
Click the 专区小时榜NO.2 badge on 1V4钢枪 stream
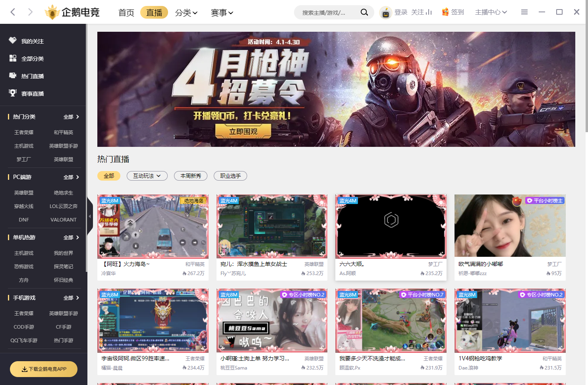click(x=541, y=295)
